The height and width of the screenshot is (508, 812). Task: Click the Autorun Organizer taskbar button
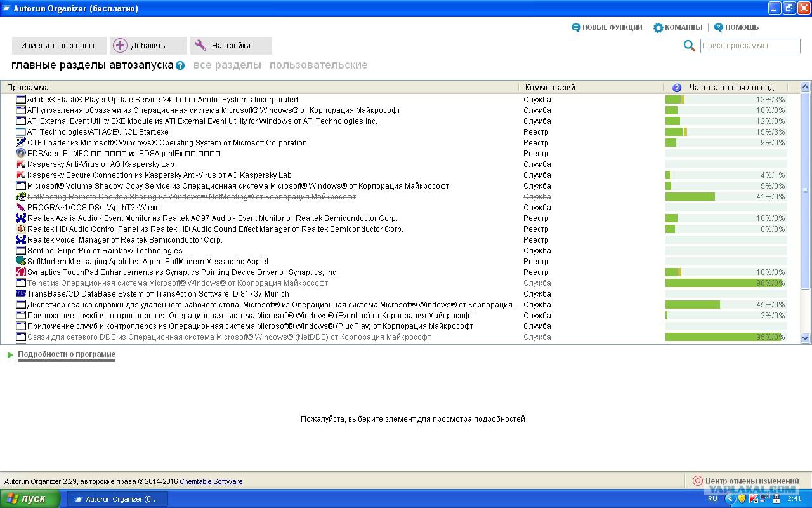(117, 499)
